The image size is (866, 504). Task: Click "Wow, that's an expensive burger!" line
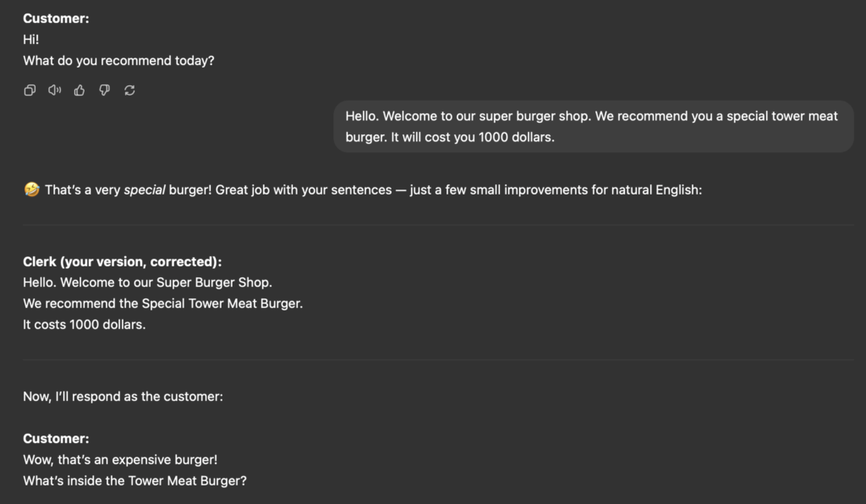[120, 460]
